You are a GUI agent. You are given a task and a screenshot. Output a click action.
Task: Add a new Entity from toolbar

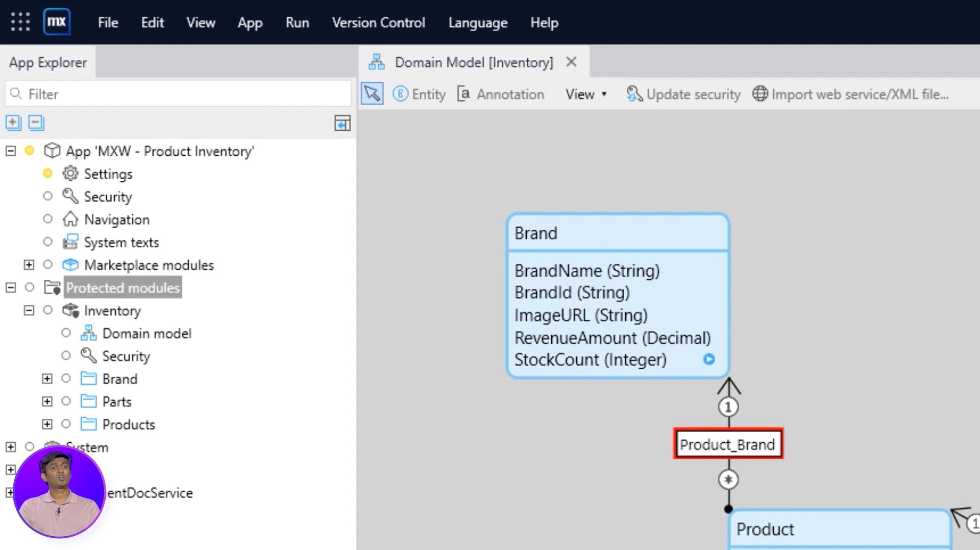(x=419, y=94)
